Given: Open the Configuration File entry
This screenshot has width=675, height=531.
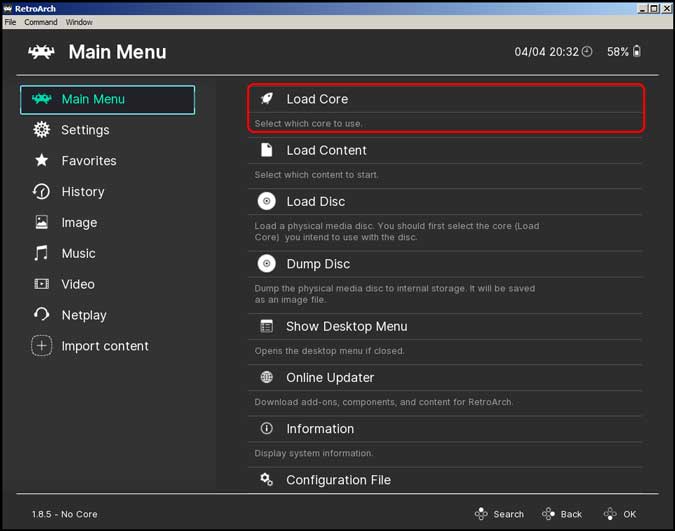Looking at the screenshot, I should tap(445, 480).
